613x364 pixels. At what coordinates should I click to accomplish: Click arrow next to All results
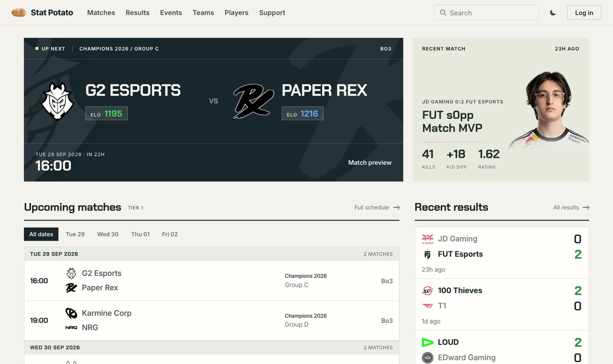click(586, 207)
